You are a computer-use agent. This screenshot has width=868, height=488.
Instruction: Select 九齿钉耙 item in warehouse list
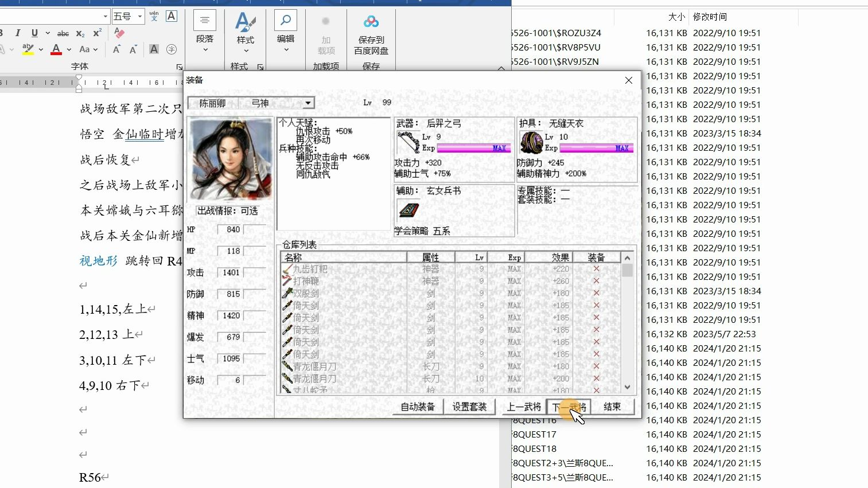click(450, 269)
